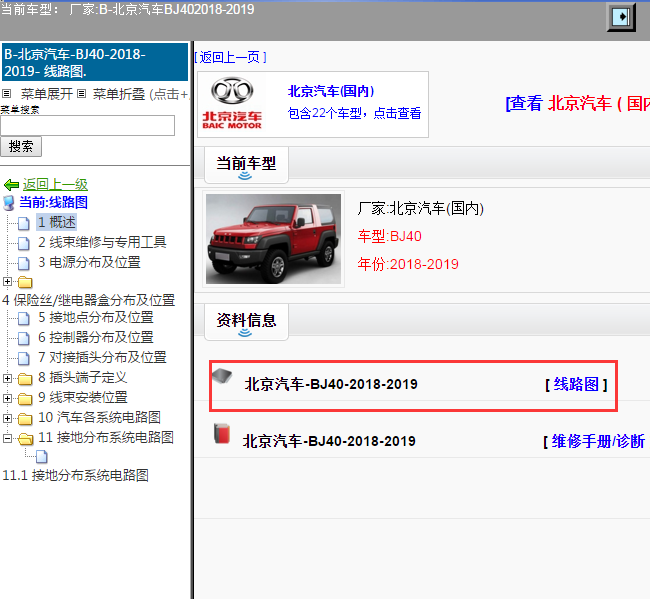Click the page icon for 2 线束维修与专用工具

[24, 243]
